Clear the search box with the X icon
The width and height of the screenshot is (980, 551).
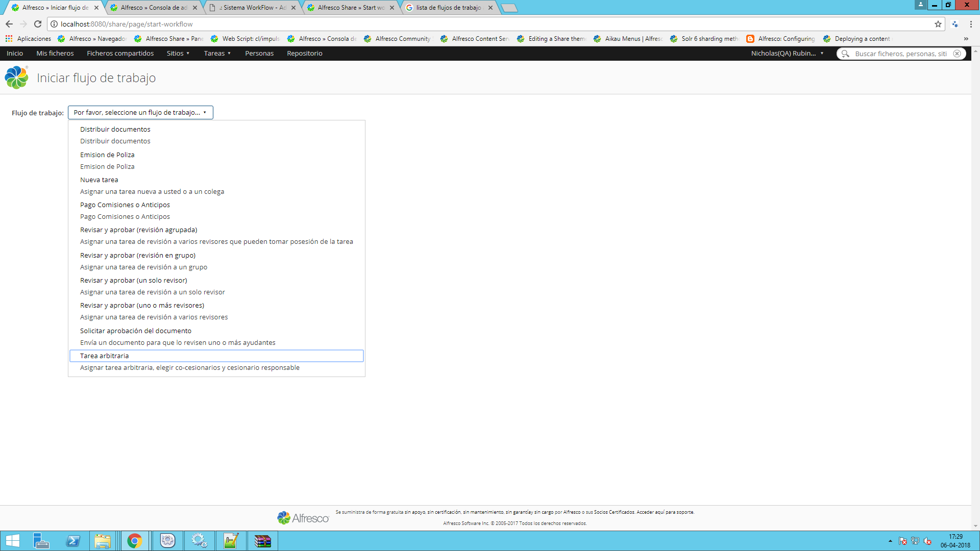pyautogui.click(x=957, y=54)
